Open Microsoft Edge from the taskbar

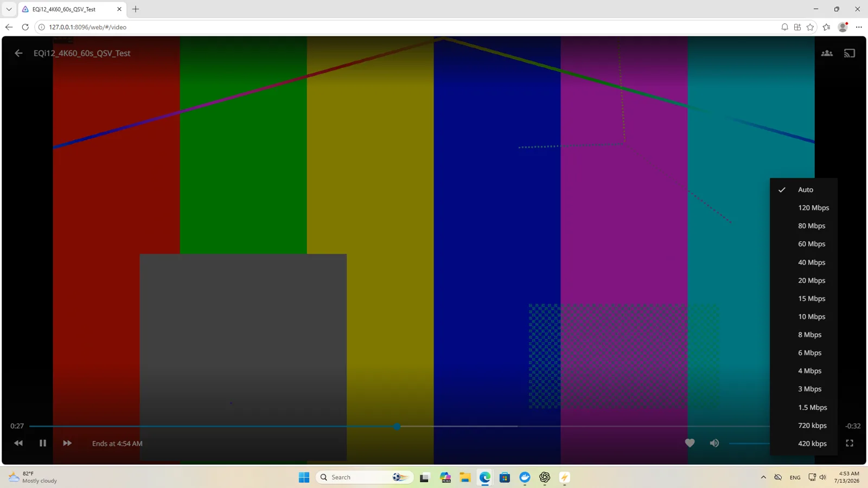pos(485,477)
